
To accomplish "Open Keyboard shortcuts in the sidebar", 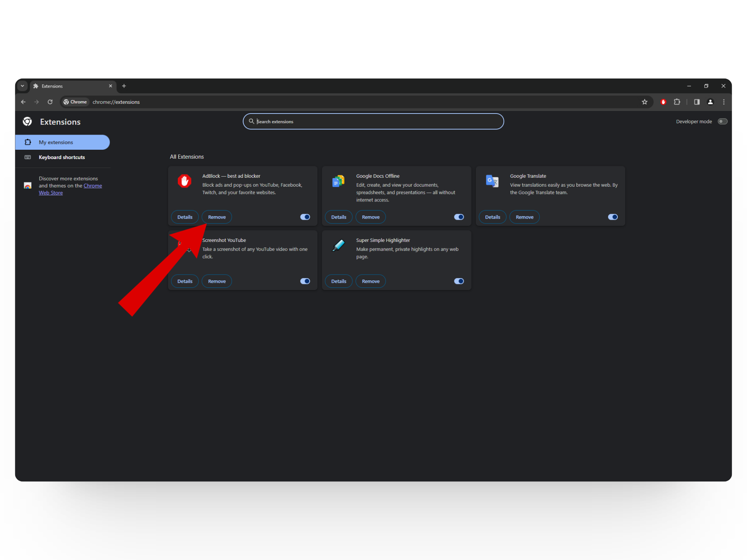I will point(61,157).
